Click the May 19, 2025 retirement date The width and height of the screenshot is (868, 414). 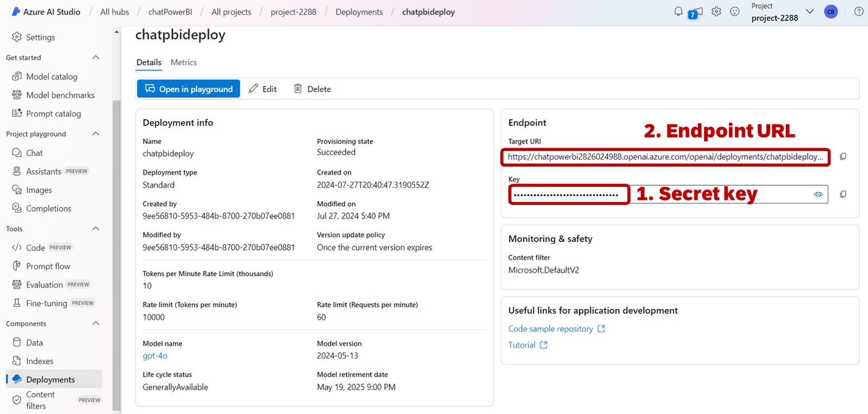click(356, 387)
